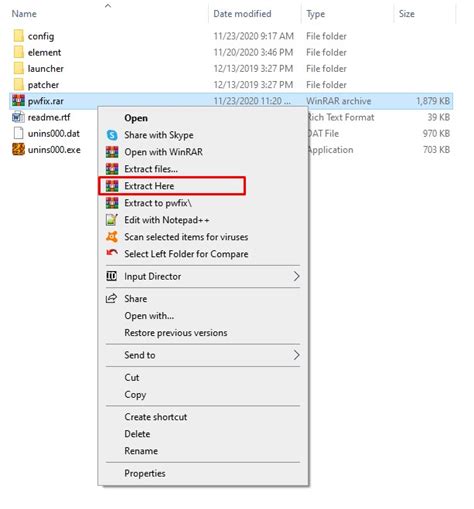Select the unins000.dat file name
474x509 pixels.
[54, 134]
